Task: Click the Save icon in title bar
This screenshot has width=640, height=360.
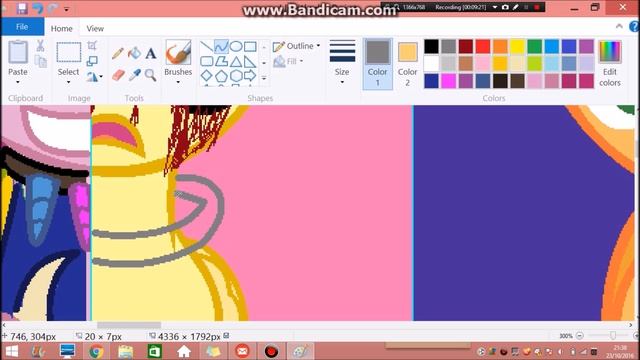Action: coord(22,8)
